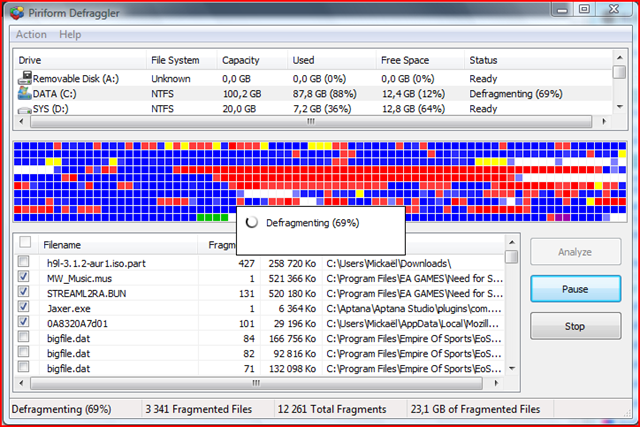Screen dimensions: 640x427
Task: Toggle the select-all checkbox in Filename header
Action: tap(25, 242)
